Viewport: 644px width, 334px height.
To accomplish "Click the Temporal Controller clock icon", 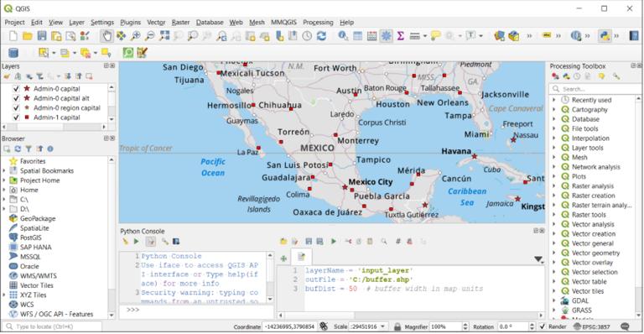I will (307, 36).
